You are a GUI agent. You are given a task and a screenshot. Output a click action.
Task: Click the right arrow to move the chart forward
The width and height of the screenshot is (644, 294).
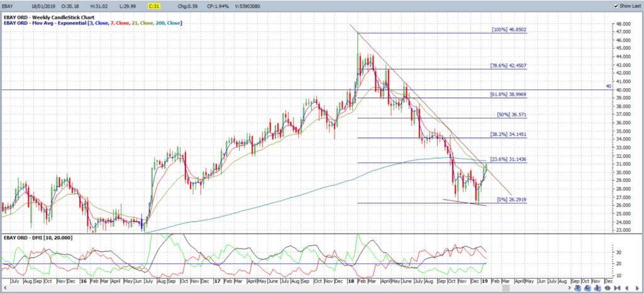point(638,288)
